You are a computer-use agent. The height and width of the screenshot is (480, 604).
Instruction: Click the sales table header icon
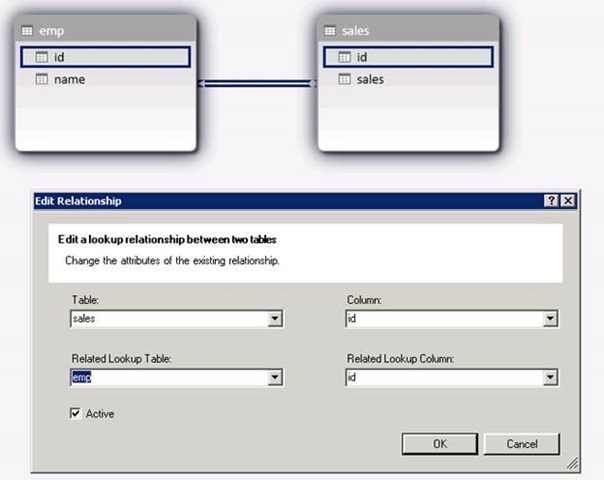[332, 32]
